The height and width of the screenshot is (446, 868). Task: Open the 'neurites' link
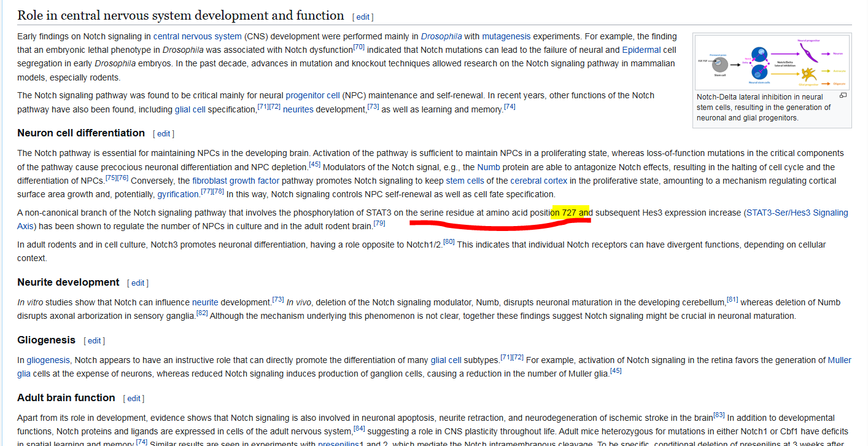pyautogui.click(x=298, y=109)
